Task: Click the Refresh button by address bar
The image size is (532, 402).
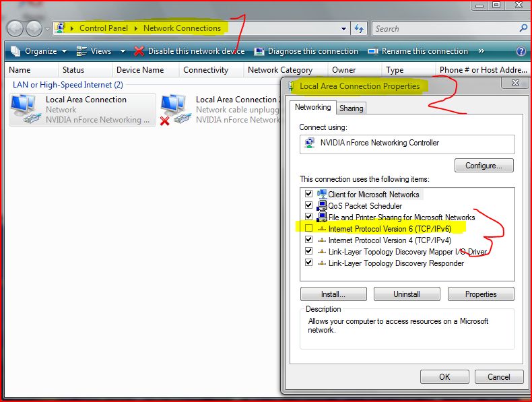Action: [x=359, y=29]
